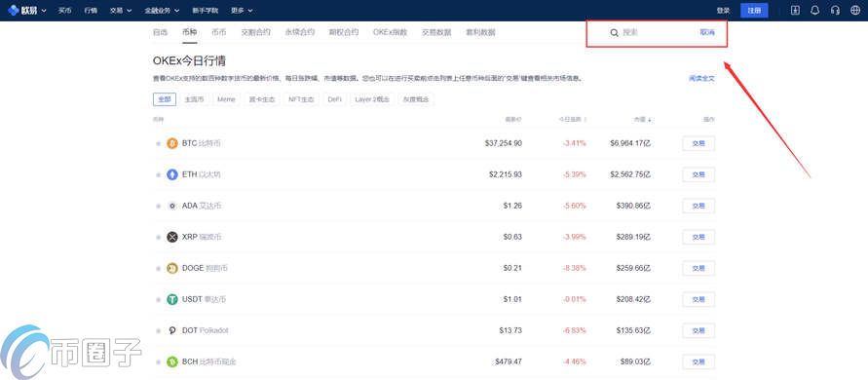Open 买币 in the top navigation
Viewport: 868px width, 380px height.
[x=64, y=11]
